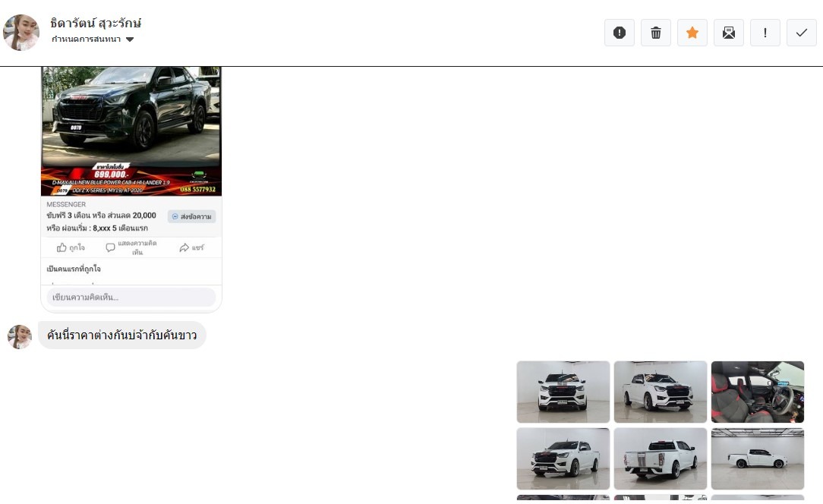Image resolution: width=823 pixels, height=504 pixels.
Task: Flag conversation with the exclamation mark button
Action: click(765, 33)
